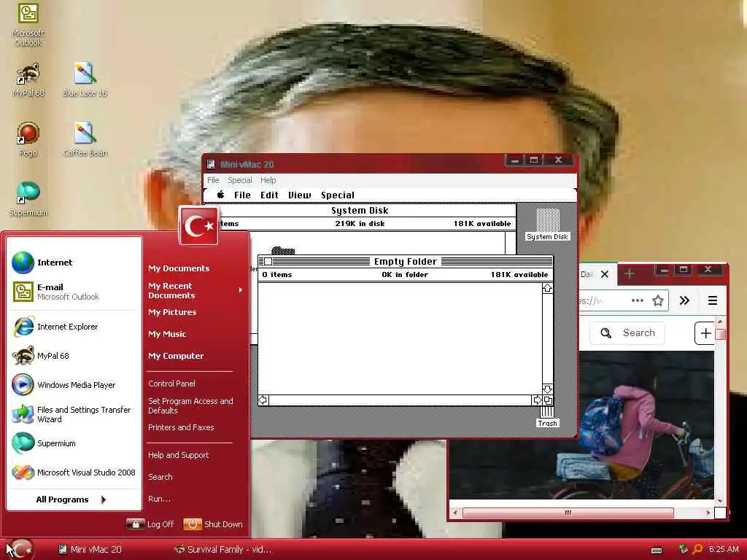This screenshot has height=560, width=747.
Task: Switch to Survival Family taskbar button
Action: pos(223,549)
